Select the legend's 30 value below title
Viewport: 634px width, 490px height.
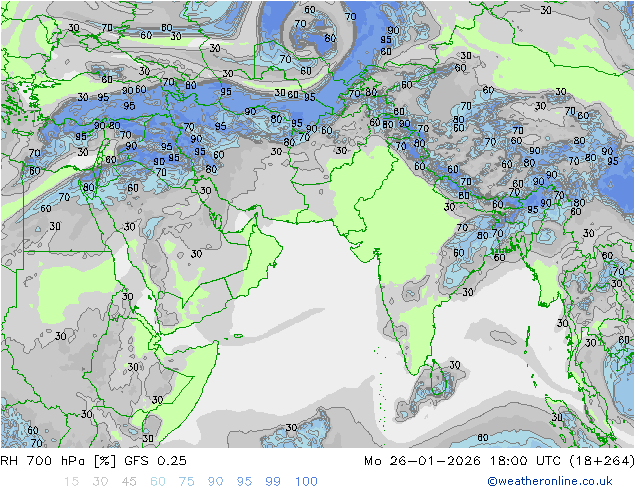coord(100,482)
